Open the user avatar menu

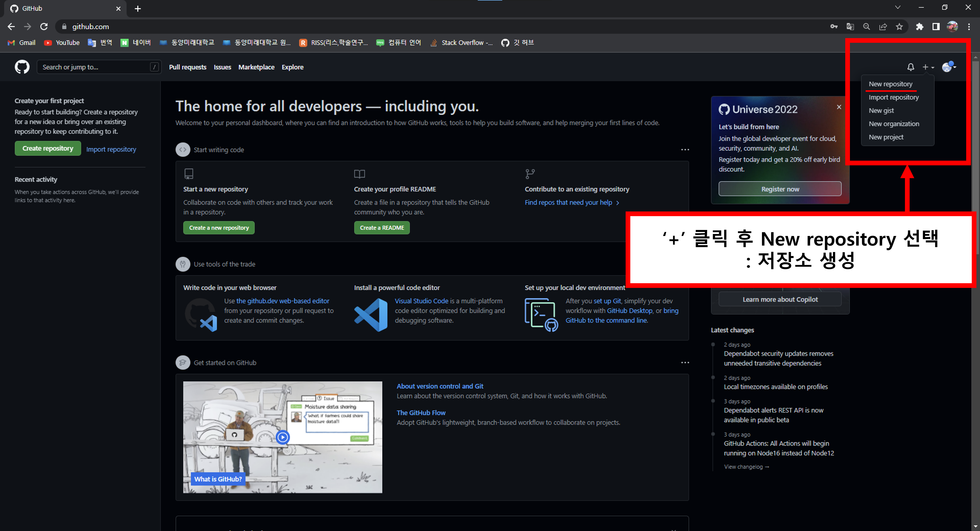tap(948, 67)
